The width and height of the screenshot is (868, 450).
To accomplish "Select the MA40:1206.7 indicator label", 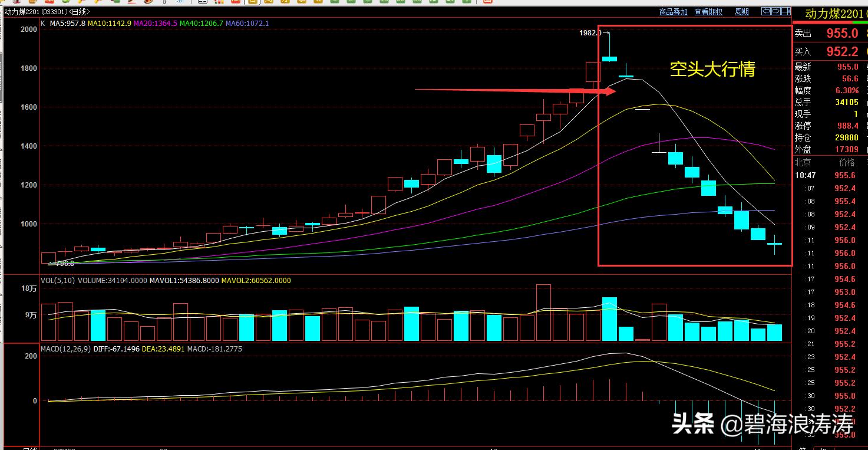I will click(x=202, y=24).
